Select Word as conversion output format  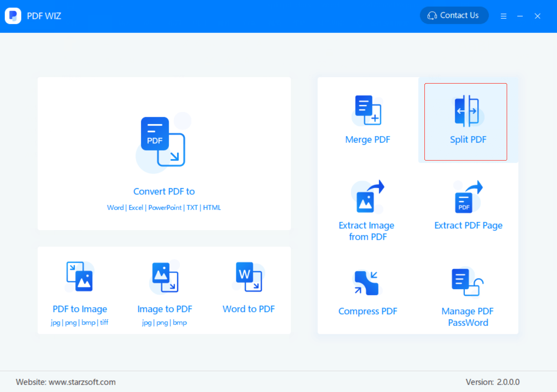[x=116, y=207]
